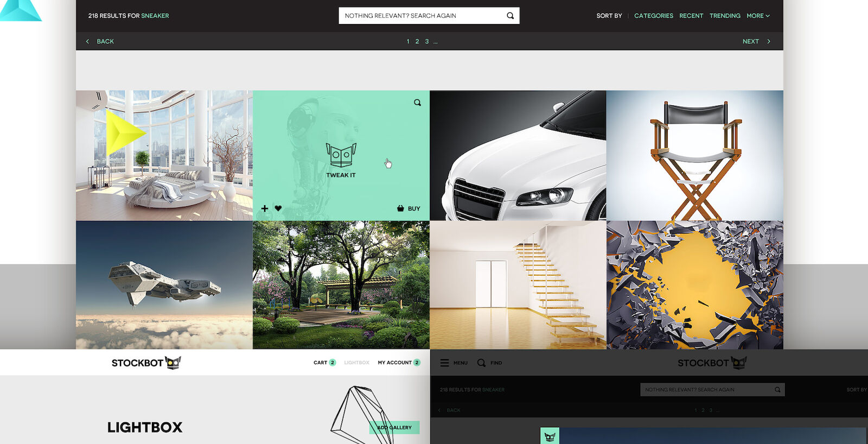Open the hamburger Menu icon
The width and height of the screenshot is (868, 444).
pos(444,363)
